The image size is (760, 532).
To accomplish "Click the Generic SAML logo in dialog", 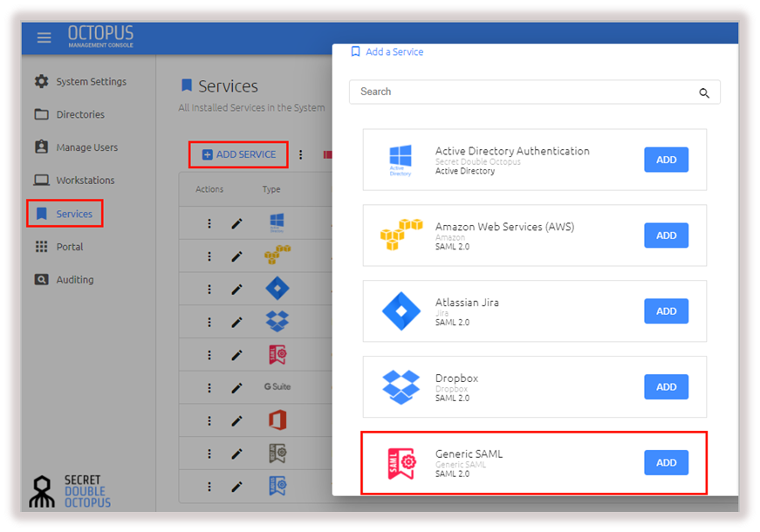I will (401, 463).
